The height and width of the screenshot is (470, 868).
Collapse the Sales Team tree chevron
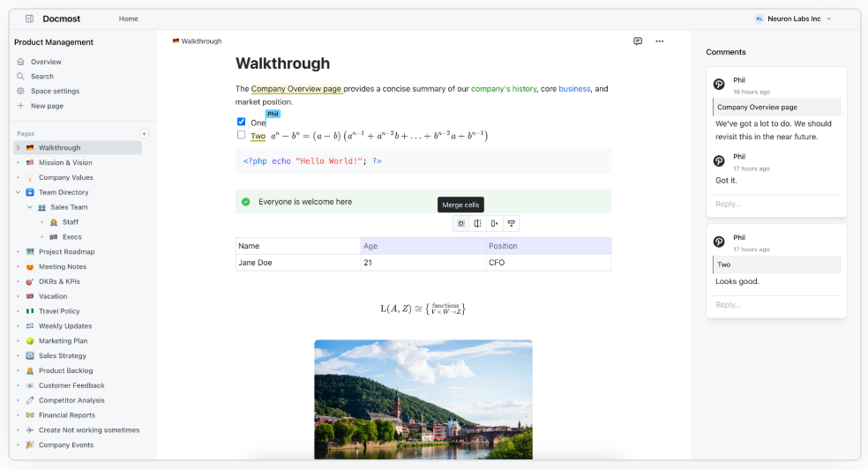[x=30, y=207]
